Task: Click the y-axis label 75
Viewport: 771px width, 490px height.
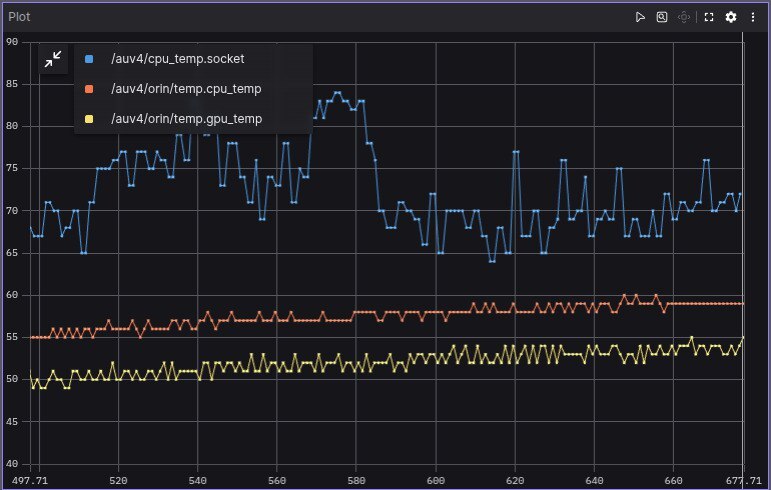Action: (x=12, y=168)
